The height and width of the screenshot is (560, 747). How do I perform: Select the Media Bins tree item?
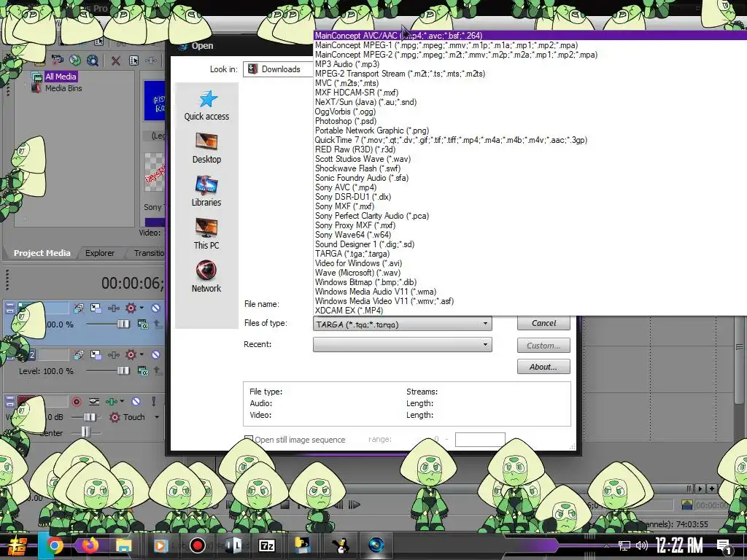point(63,88)
